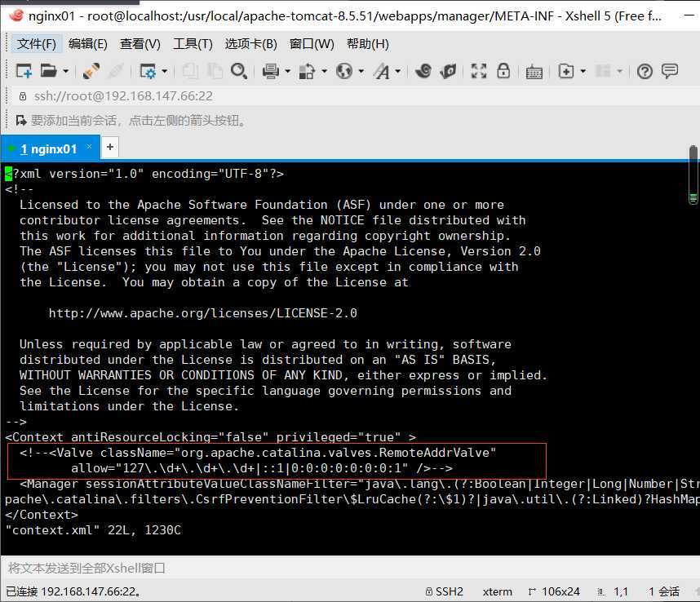Click the chat feedback bubble icon
700x602 pixels.
(x=670, y=71)
